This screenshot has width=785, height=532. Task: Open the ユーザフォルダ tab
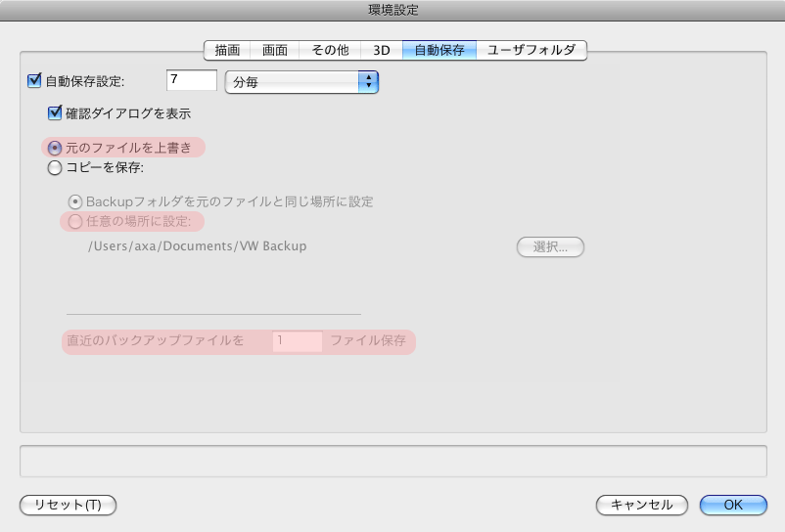tap(531, 50)
